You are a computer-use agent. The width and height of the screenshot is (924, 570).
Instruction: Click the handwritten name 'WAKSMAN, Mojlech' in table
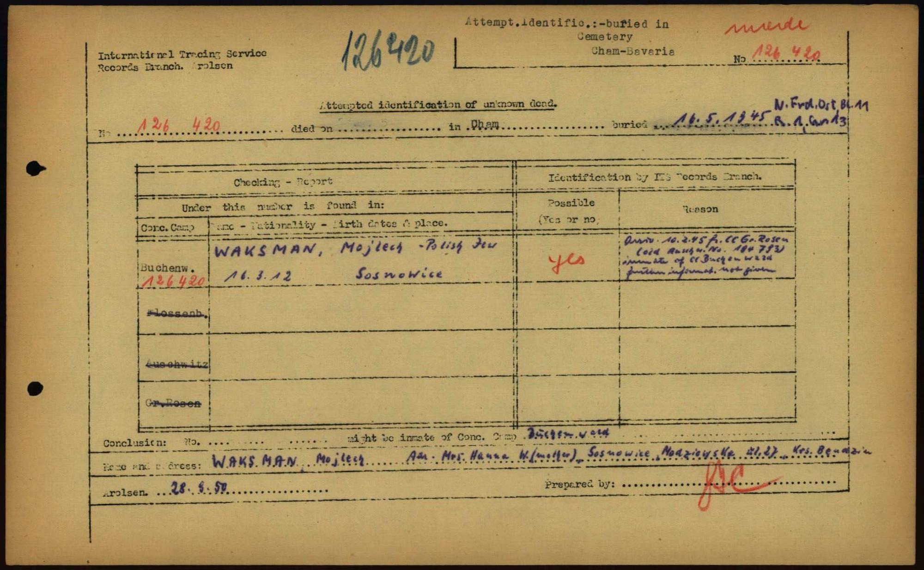[308, 250]
